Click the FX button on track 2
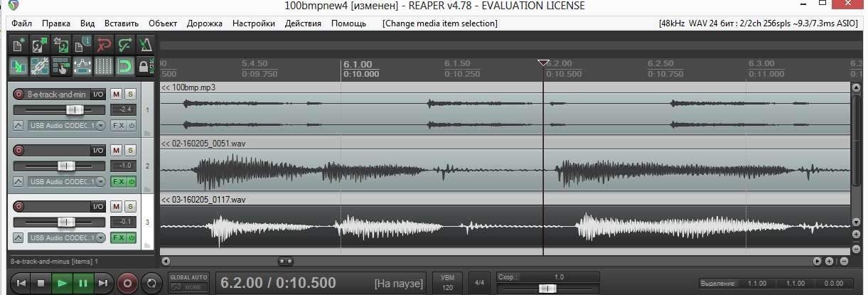This screenshot has height=295, width=868. pos(118,181)
